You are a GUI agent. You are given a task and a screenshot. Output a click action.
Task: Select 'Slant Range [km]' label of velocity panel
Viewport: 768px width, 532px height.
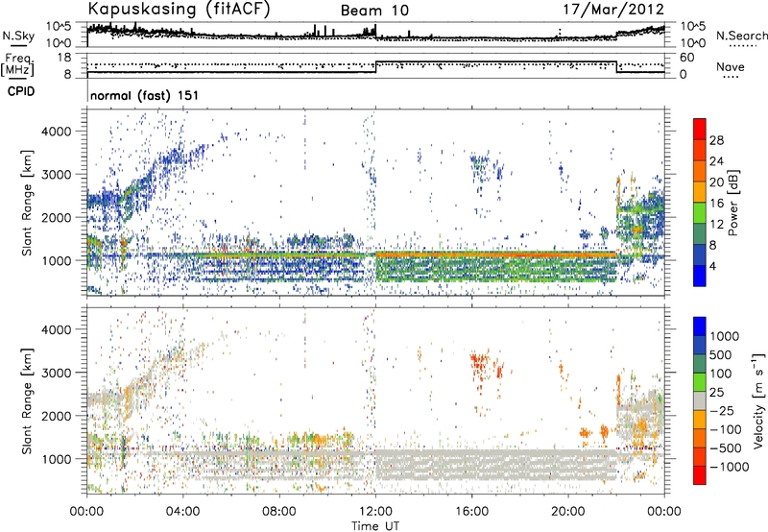point(27,400)
